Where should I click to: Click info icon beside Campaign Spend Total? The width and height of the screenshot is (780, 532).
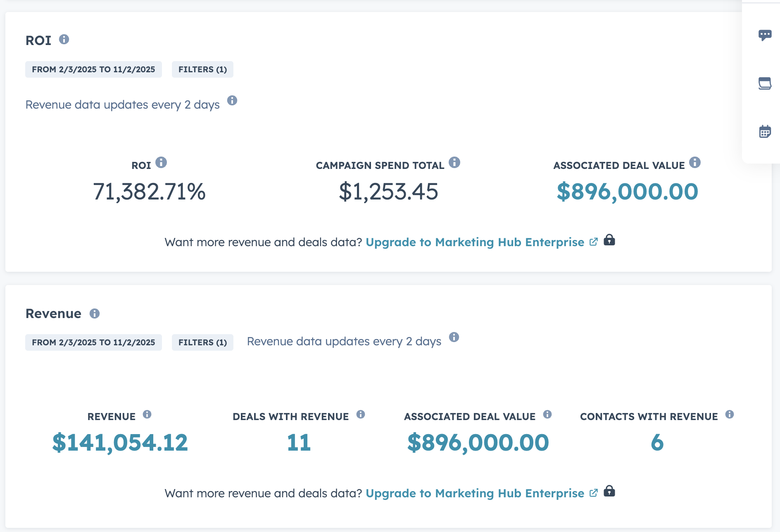tap(454, 162)
